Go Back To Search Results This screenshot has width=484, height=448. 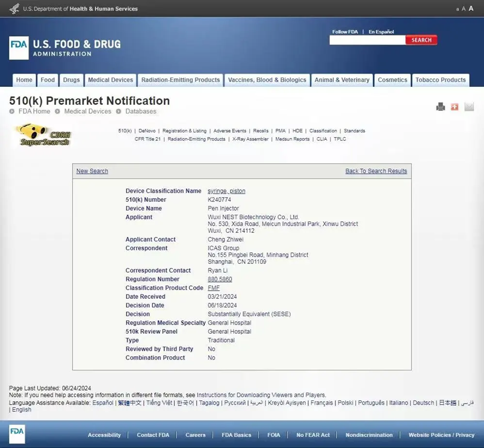376,171
